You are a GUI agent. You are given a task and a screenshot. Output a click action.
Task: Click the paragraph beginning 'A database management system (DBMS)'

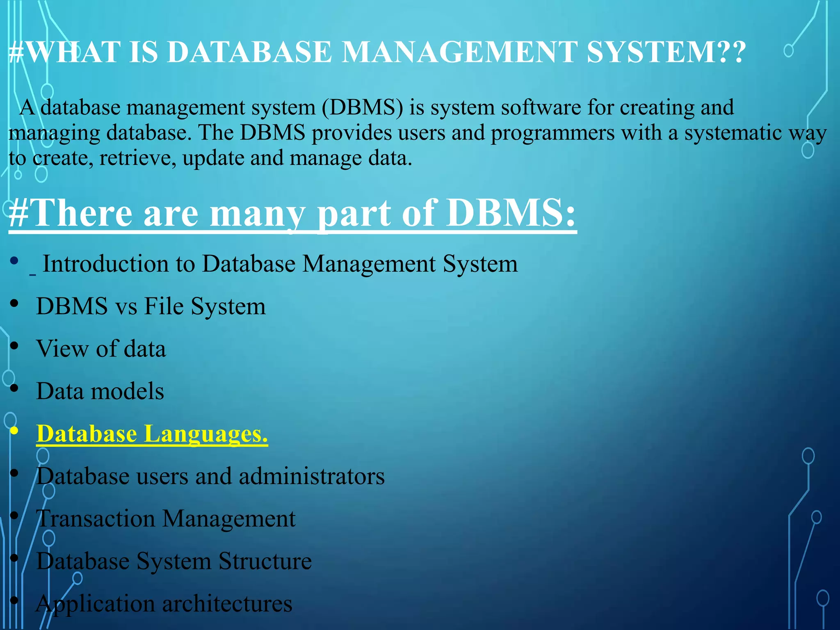click(x=418, y=132)
